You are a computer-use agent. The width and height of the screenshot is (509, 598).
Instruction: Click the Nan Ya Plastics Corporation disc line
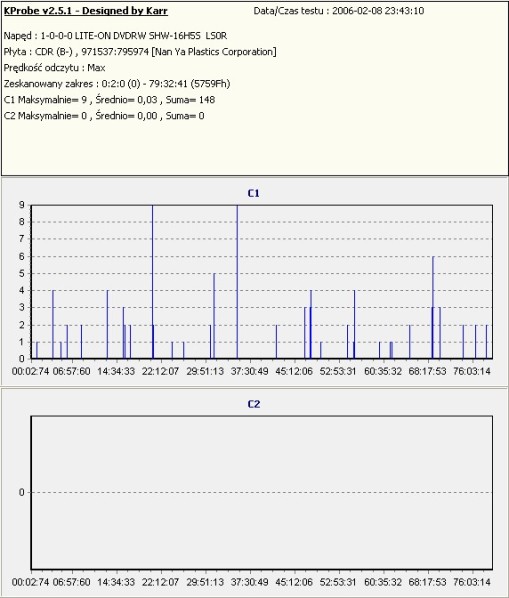(x=140, y=51)
